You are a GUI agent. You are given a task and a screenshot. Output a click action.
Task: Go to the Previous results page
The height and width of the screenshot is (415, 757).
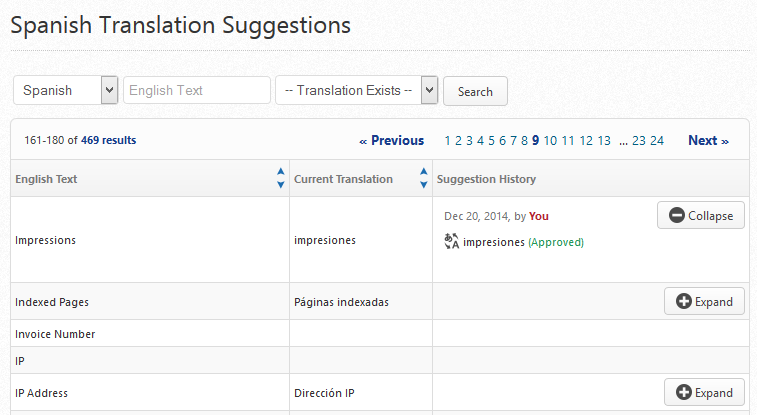click(391, 141)
